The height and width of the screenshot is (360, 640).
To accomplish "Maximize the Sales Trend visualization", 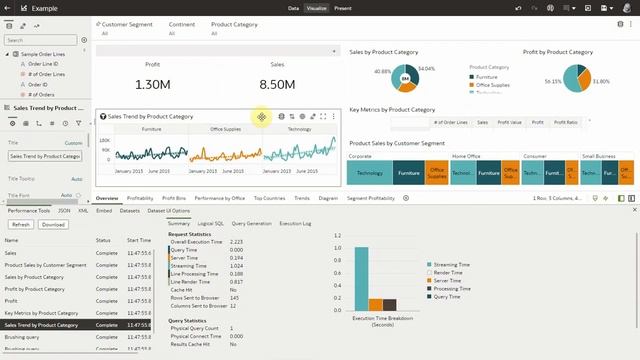I will pyautogui.click(x=323, y=116).
